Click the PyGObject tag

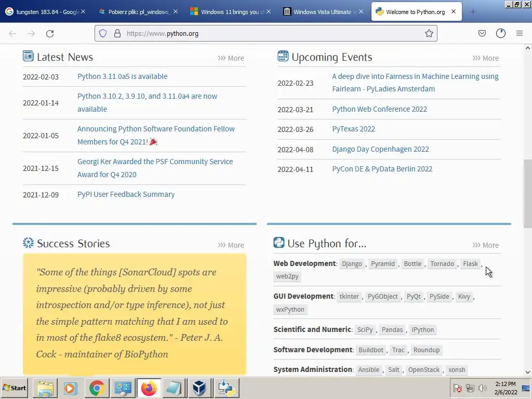[x=383, y=296]
